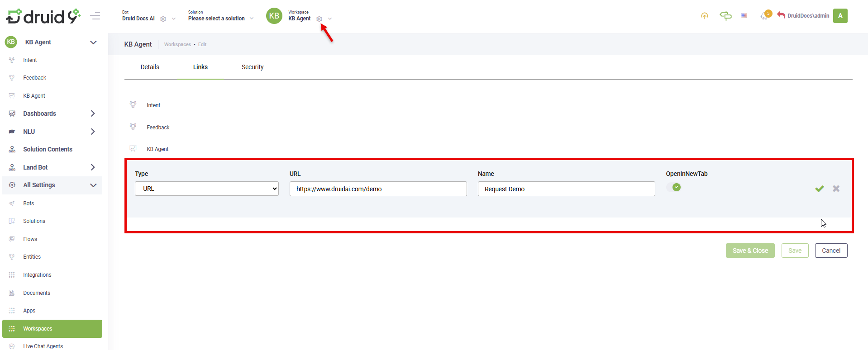This screenshot has width=868, height=350.
Task: Click the green user avatar A
Action: pos(840,16)
